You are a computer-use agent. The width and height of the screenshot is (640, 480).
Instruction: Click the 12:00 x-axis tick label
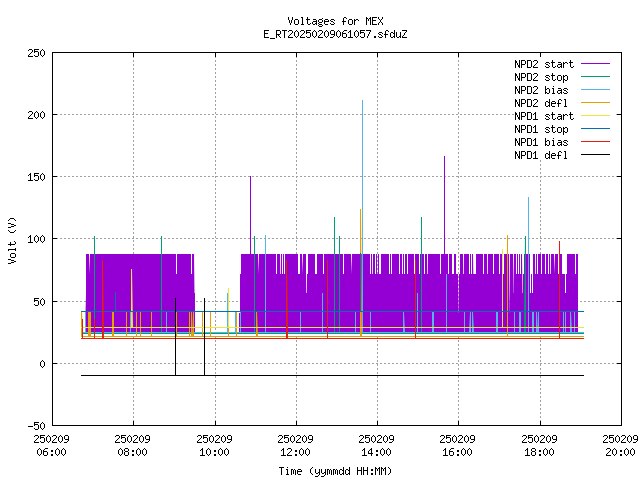tap(296, 453)
